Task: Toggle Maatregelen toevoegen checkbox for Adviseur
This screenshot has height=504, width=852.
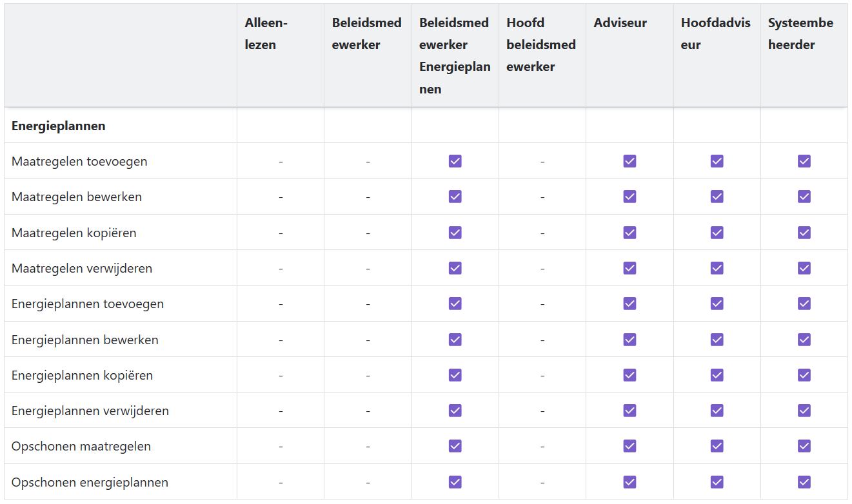Action: pos(629,161)
